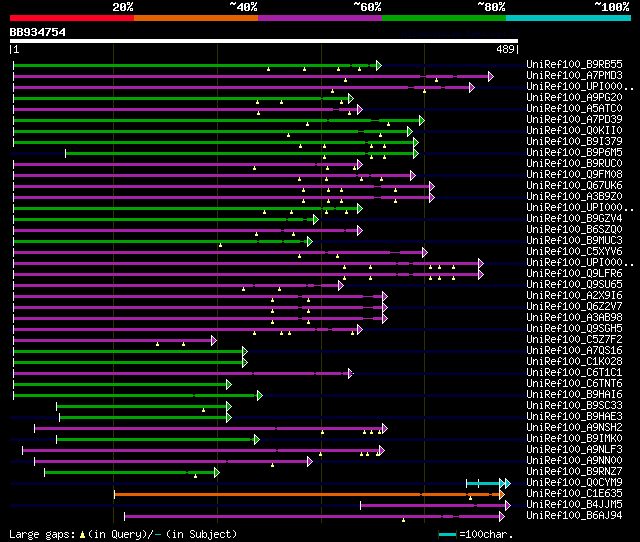Click the purple arrowhead ending the C5Z7F2 alignment
The image size is (640, 542).
pyautogui.click(x=214, y=341)
